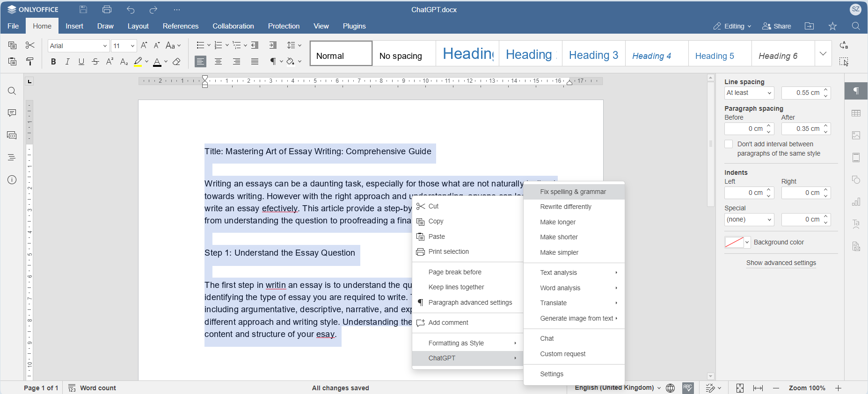This screenshot has width=868, height=394.
Task: Open the Chart settings side panel
Action: (856, 202)
